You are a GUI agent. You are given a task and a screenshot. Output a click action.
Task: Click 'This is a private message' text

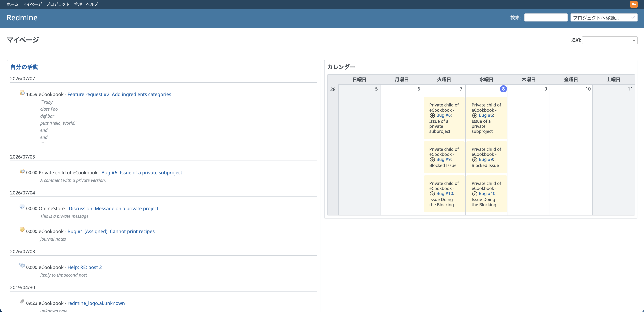pos(64,216)
